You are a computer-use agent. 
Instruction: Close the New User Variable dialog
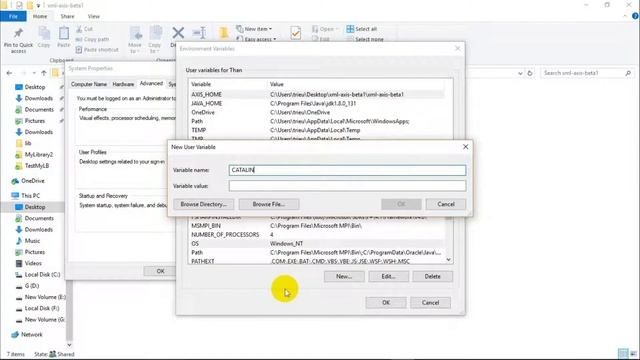465,147
